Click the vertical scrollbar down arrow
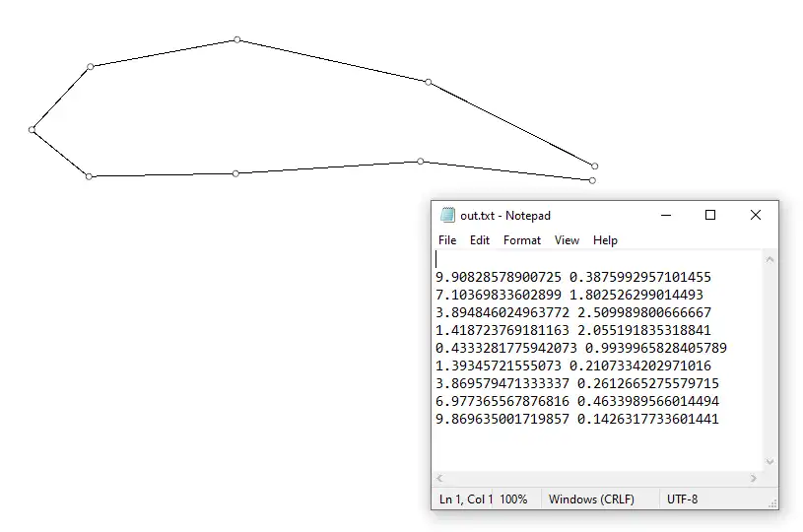 tap(770, 462)
